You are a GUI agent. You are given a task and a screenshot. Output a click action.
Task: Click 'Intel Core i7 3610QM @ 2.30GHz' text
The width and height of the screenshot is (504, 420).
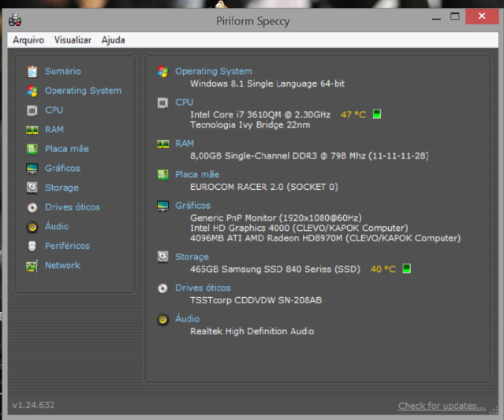coord(260,114)
